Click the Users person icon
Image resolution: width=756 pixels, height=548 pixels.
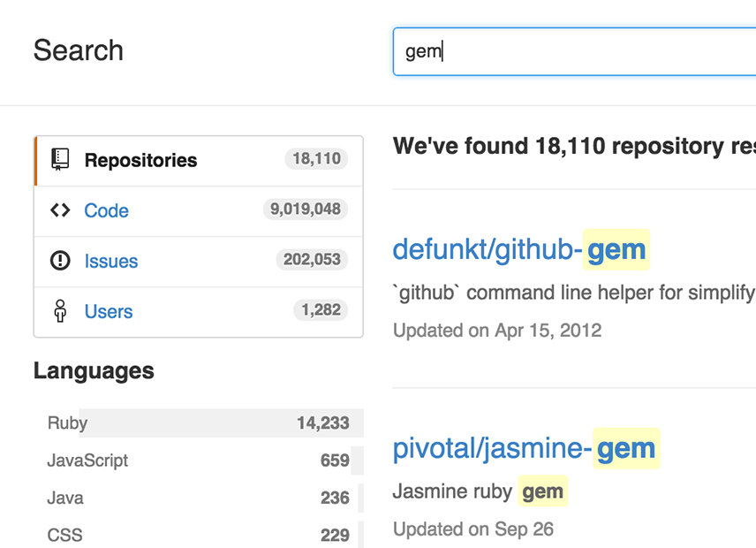tap(60, 310)
